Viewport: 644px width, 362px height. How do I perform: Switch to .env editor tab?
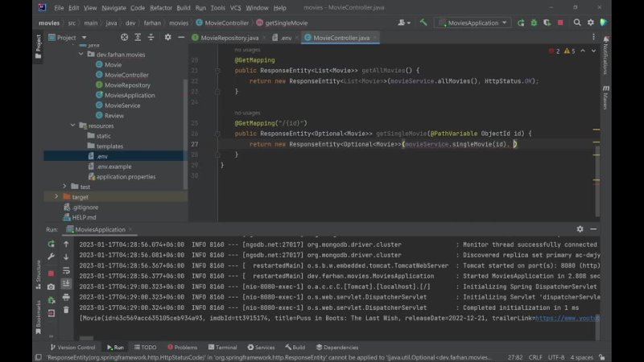tap(284, 38)
